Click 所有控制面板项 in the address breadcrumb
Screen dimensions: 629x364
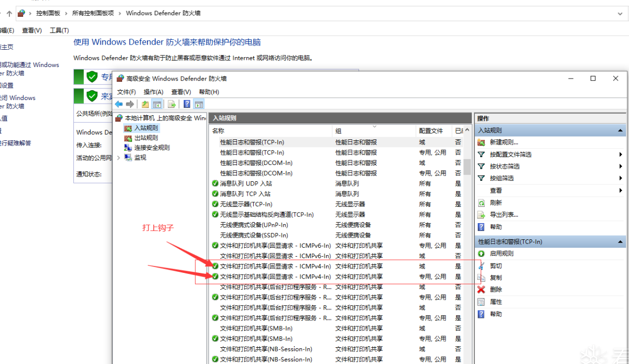93,13
